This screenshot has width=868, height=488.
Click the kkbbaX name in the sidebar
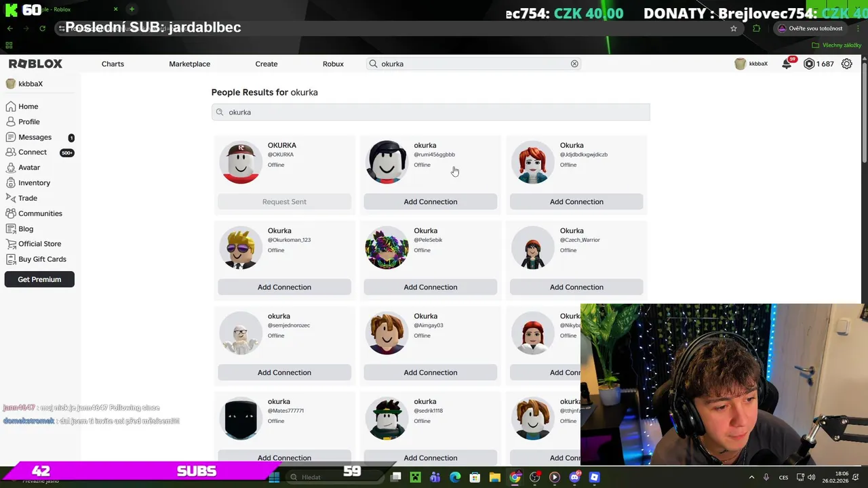[x=31, y=84]
